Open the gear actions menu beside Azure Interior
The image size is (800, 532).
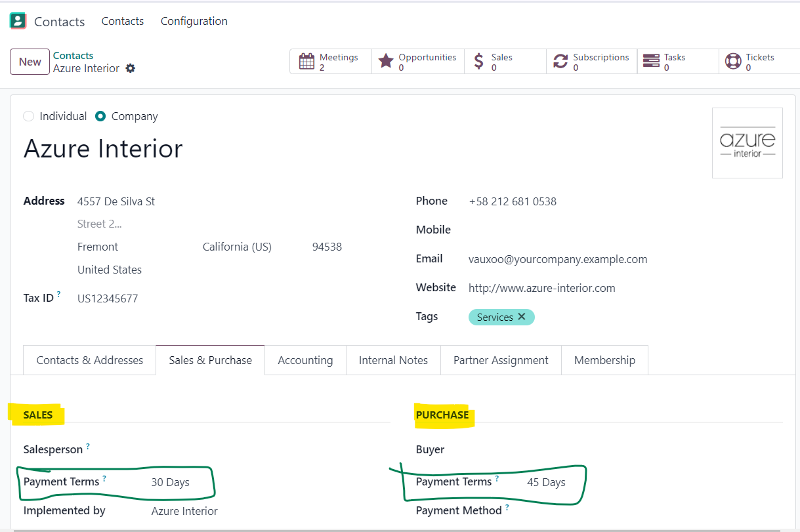click(x=131, y=68)
